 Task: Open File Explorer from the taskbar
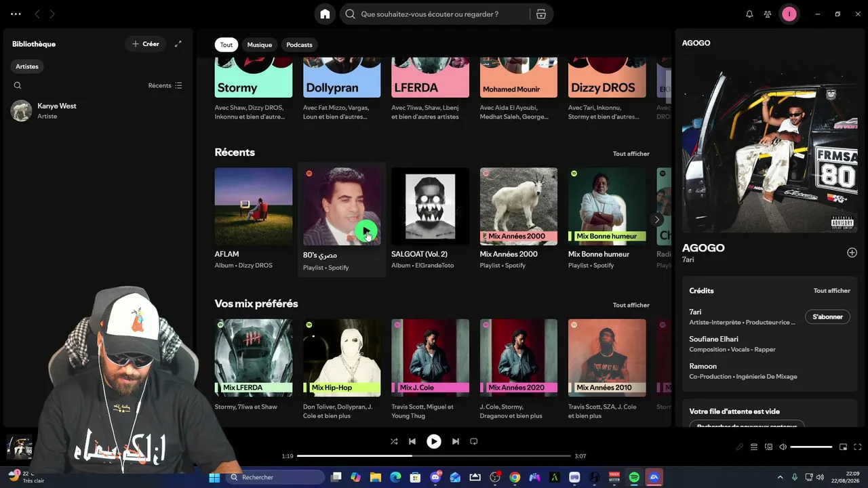coord(376,478)
